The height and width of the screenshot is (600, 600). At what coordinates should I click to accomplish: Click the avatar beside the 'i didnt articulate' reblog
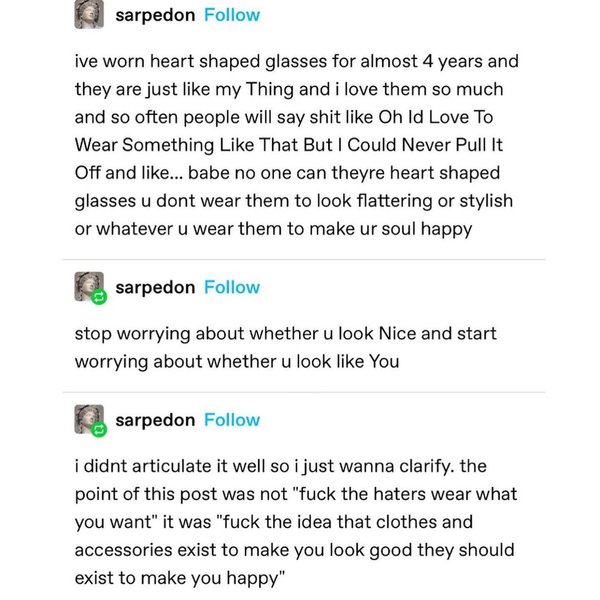90,420
